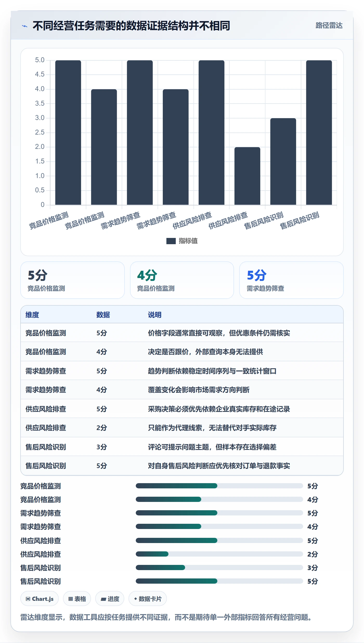
Task: Select the 进度 chip
Action: pos(110,599)
